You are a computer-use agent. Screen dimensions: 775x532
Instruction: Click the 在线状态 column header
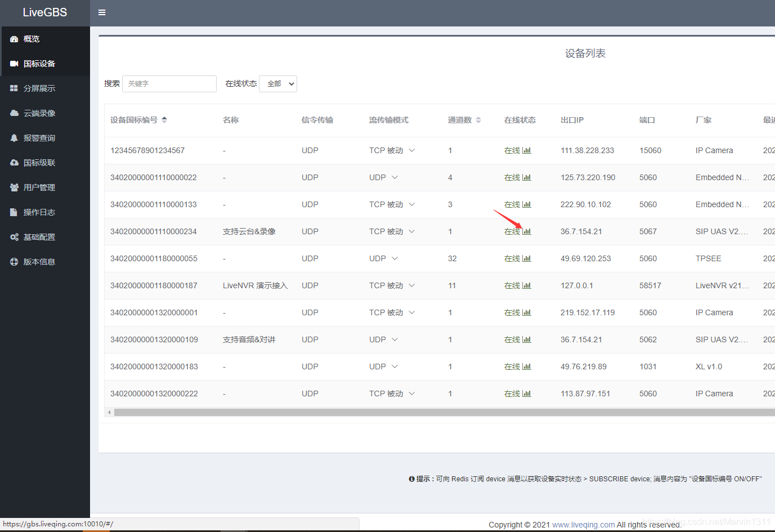[520, 120]
